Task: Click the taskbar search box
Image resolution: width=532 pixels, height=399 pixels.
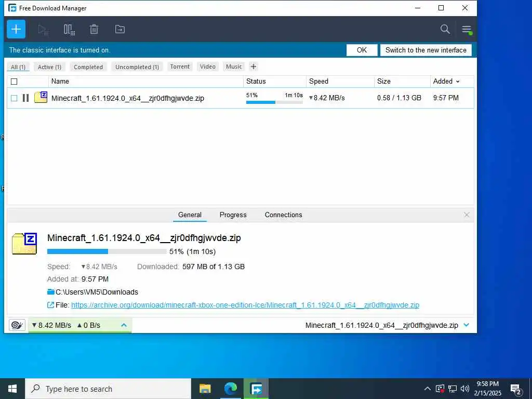Action: point(108,389)
